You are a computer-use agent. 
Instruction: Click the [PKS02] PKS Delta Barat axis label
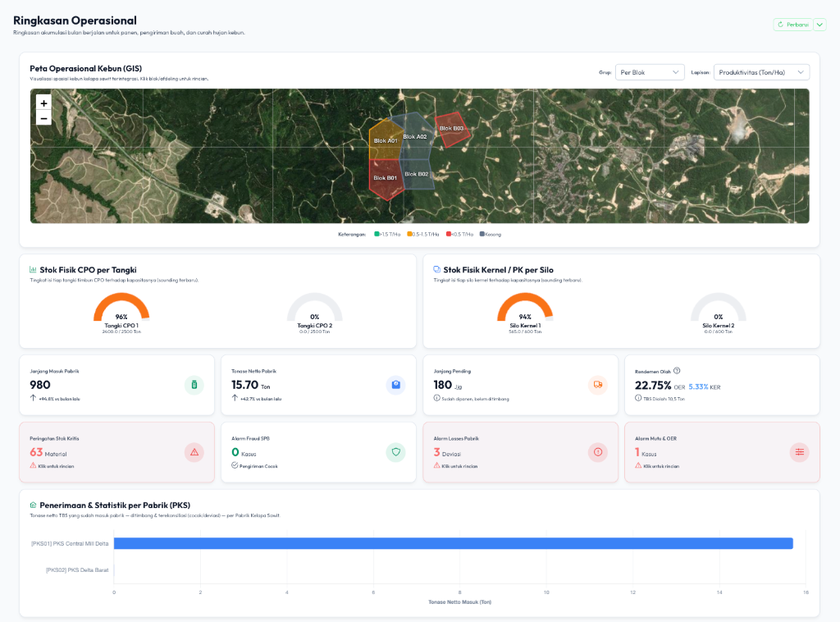point(77,570)
